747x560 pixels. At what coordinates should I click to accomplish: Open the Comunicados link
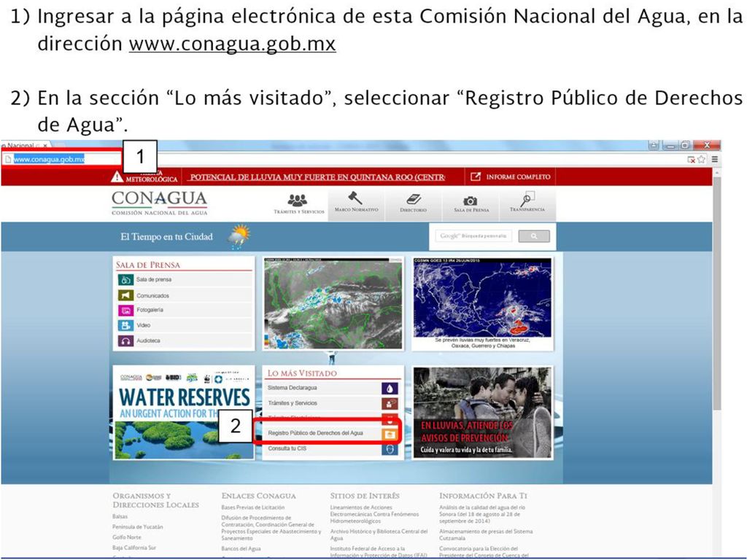pyautogui.click(x=153, y=296)
